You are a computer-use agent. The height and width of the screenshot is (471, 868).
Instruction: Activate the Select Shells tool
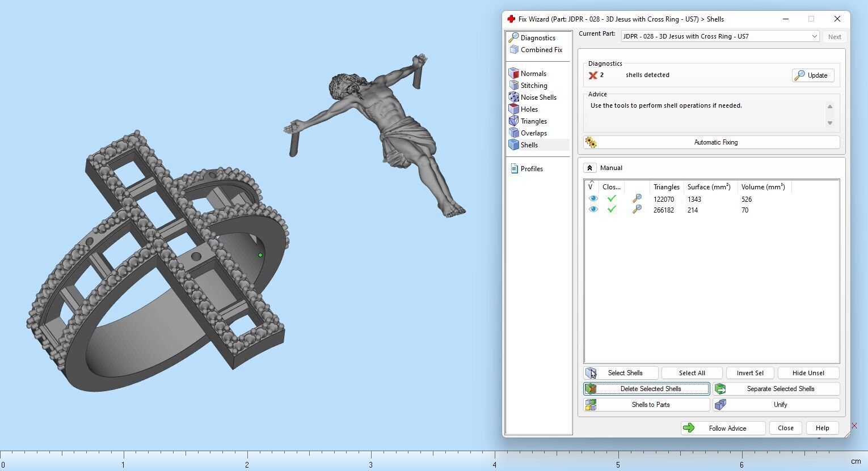pyautogui.click(x=621, y=373)
